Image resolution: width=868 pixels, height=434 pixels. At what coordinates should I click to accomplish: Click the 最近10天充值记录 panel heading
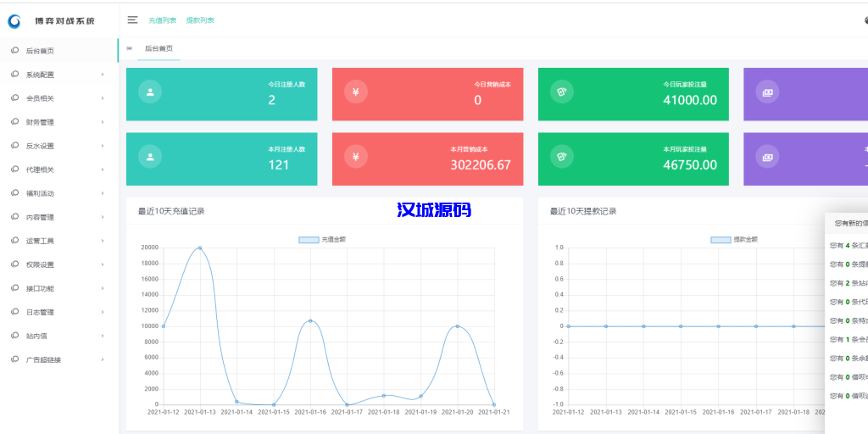click(171, 211)
